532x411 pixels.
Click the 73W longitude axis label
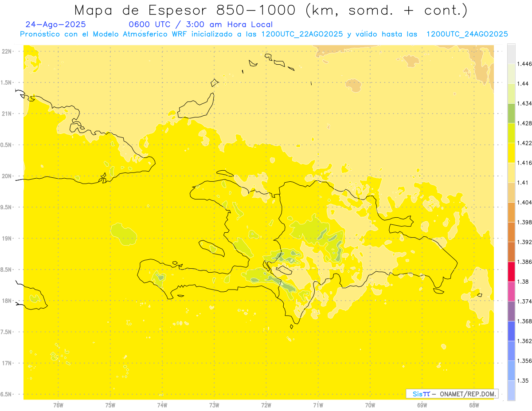(214, 405)
